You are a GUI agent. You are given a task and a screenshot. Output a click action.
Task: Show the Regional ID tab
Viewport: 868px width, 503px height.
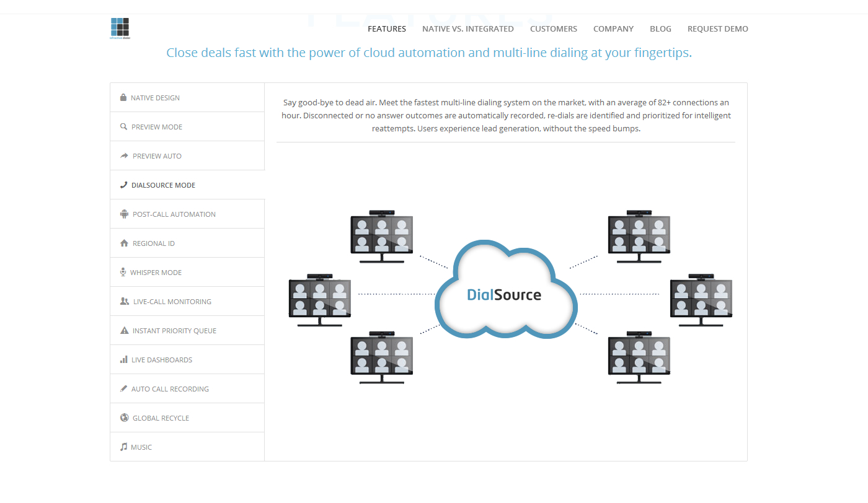pos(187,243)
